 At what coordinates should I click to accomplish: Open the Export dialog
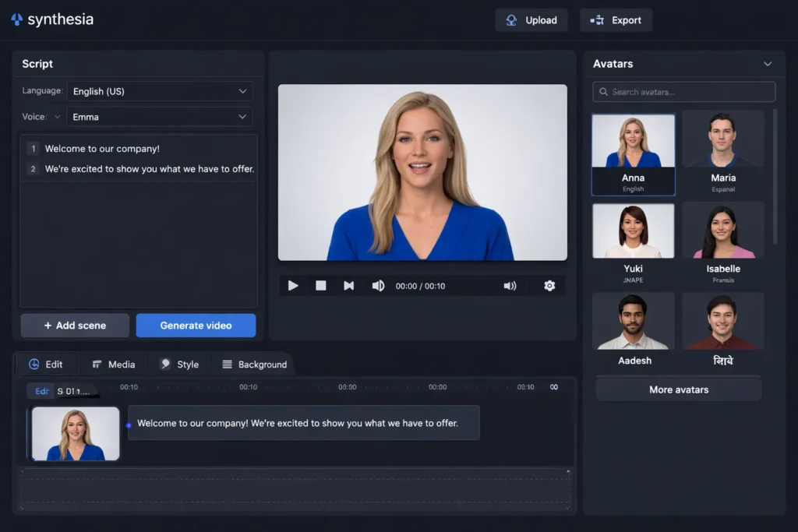point(616,20)
